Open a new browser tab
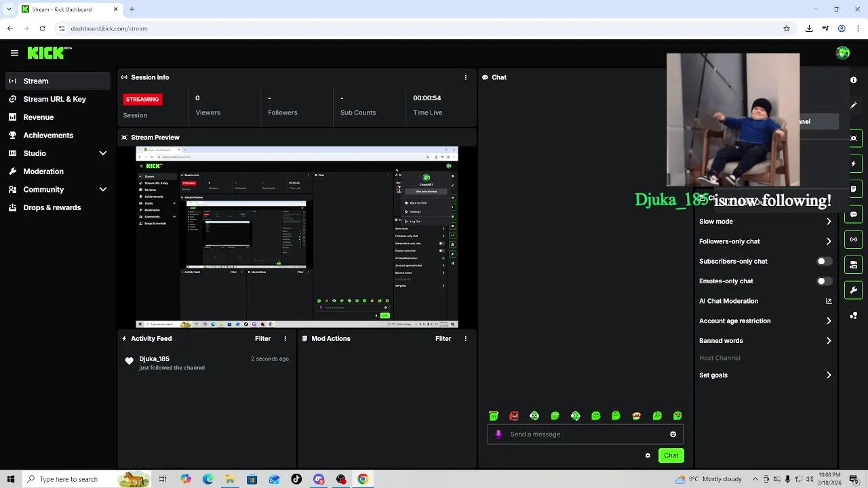The height and width of the screenshot is (488, 868). pos(132,9)
